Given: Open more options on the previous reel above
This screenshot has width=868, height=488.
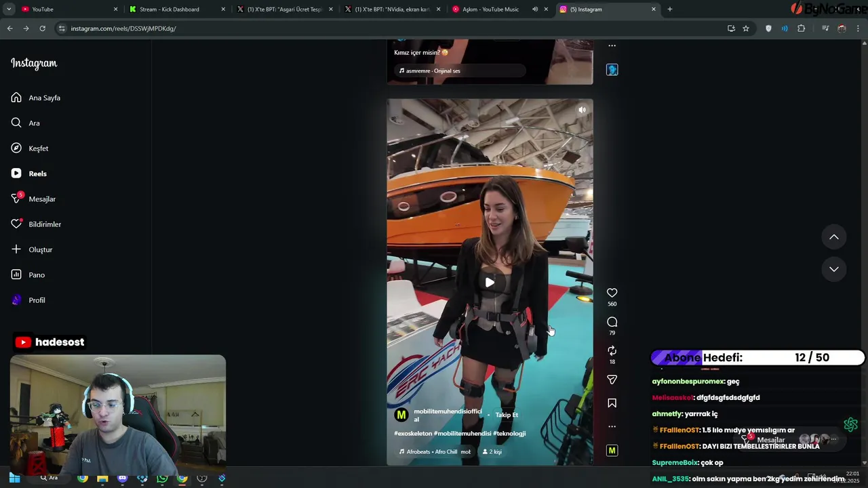Looking at the screenshot, I should tap(612, 46).
